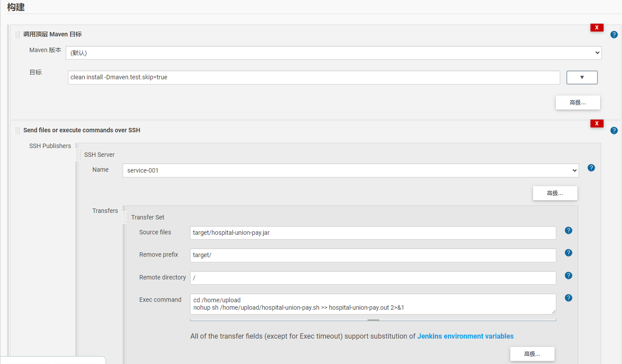The image size is (622, 364).
Task: Click 高级 button below Transfer Set
Action: pyautogui.click(x=532, y=354)
